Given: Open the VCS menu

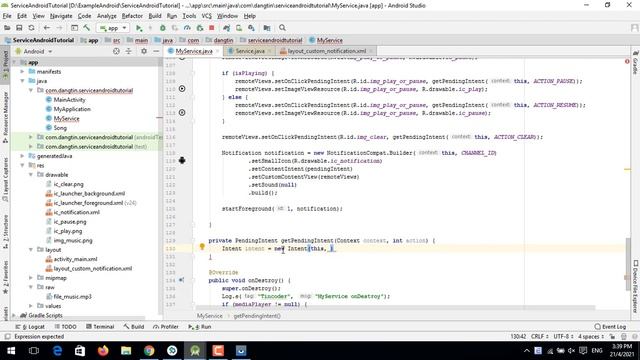Looking at the screenshot, I should 207,16.
